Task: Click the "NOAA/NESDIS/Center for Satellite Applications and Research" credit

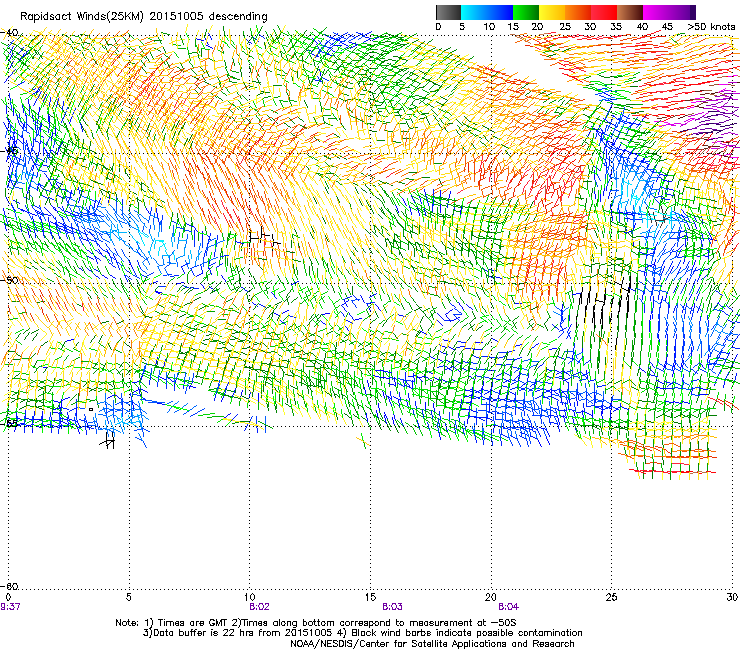Action: point(432,644)
